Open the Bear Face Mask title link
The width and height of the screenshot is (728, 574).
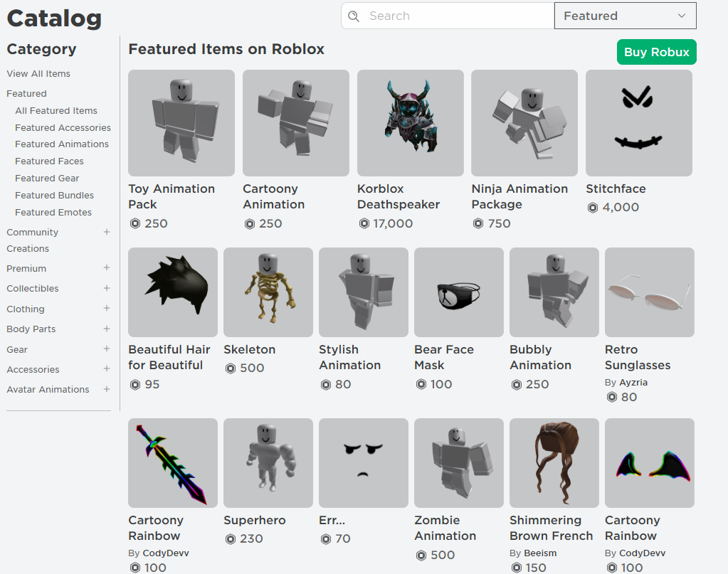coord(444,357)
